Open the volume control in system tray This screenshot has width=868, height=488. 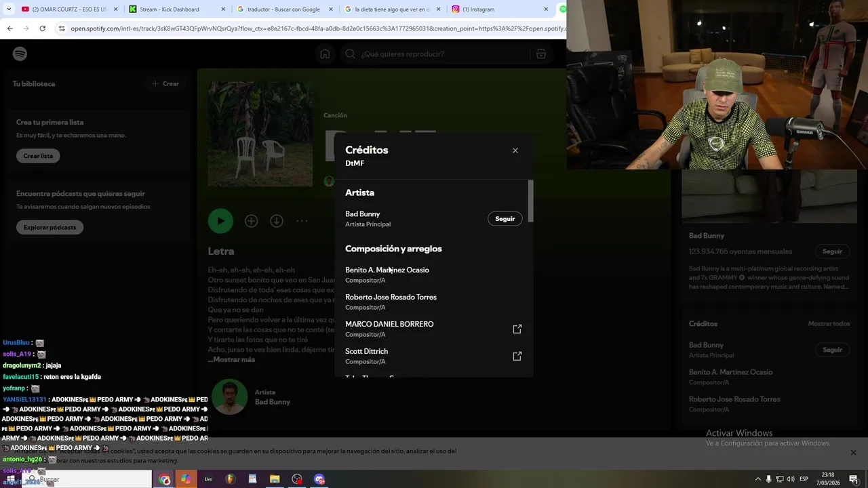pos(791,479)
